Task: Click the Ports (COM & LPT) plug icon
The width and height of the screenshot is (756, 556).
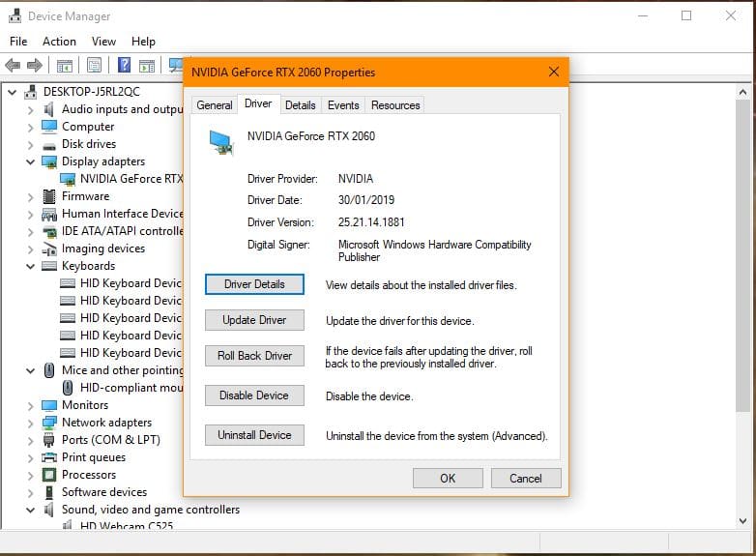Action: pyautogui.click(x=49, y=440)
